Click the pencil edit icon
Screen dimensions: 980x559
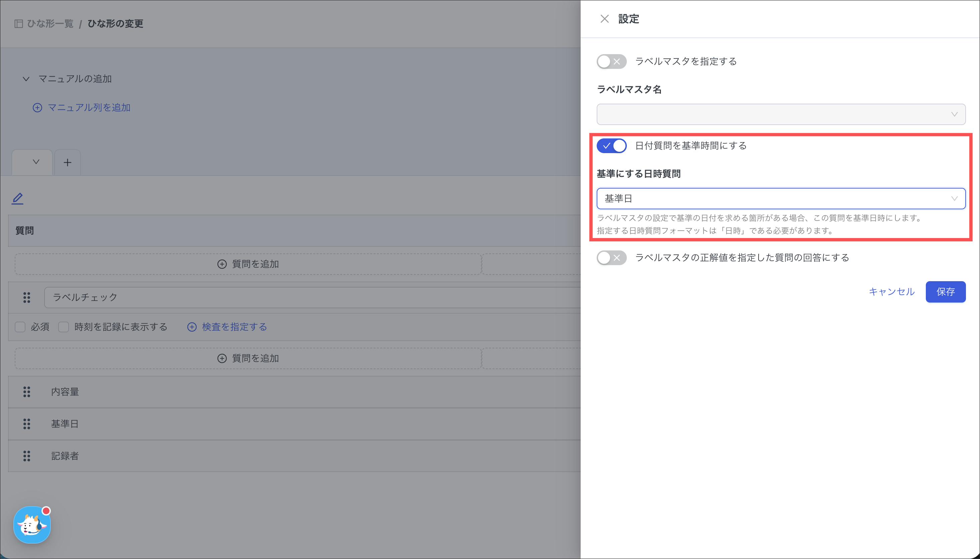(18, 199)
